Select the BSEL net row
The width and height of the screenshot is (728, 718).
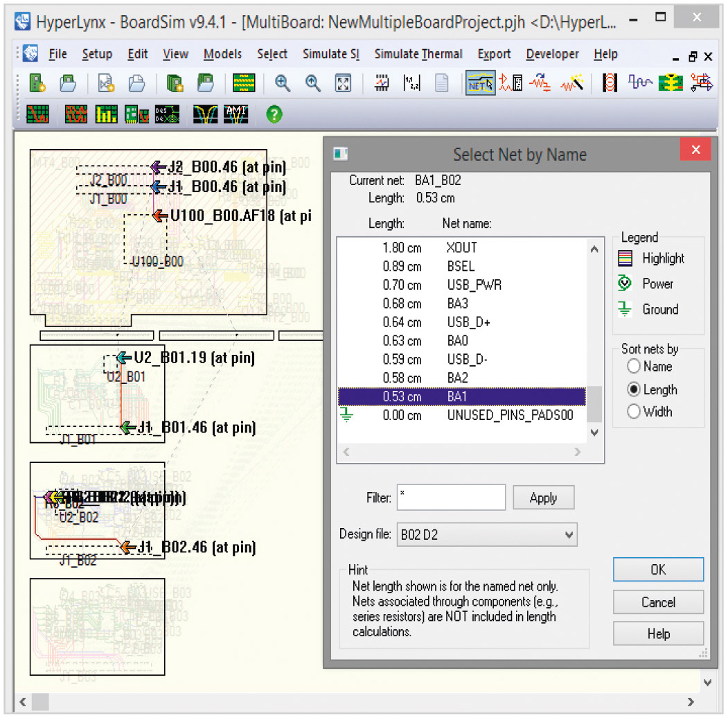[461, 266]
